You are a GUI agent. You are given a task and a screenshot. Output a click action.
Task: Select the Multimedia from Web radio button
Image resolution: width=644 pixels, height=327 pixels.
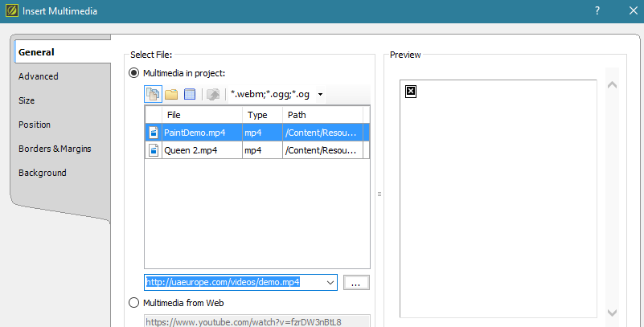[x=134, y=303]
